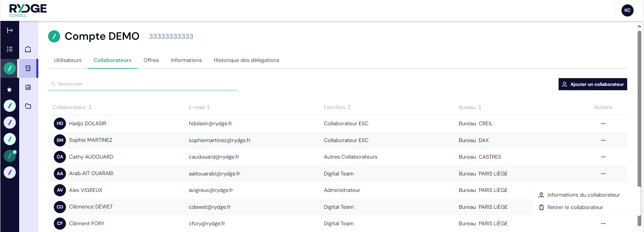Click the Ajouter un collaborateur button
Image resolution: width=644 pixels, height=232 pixels.
pos(593,84)
